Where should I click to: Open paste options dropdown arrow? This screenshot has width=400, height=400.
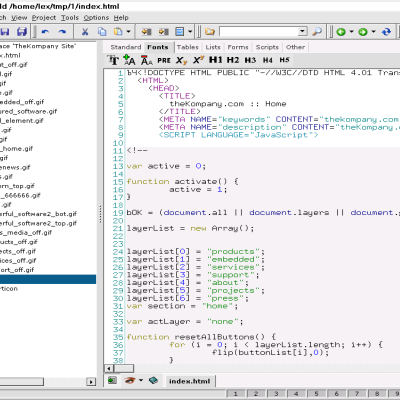click(128, 32)
